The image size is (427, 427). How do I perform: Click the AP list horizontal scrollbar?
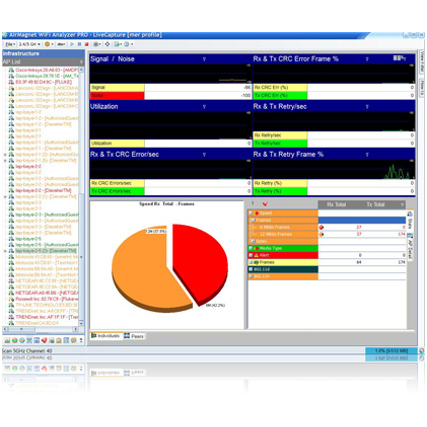[41, 329]
